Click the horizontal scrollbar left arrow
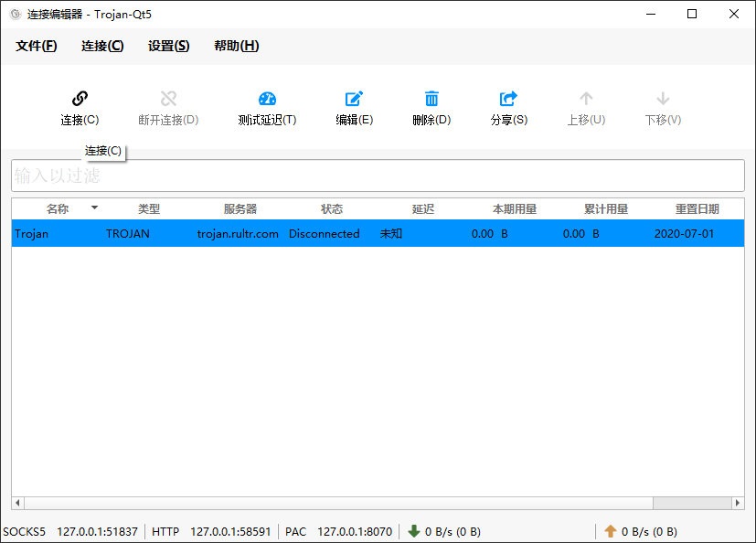This screenshot has width=756, height=543. point(18,503)
